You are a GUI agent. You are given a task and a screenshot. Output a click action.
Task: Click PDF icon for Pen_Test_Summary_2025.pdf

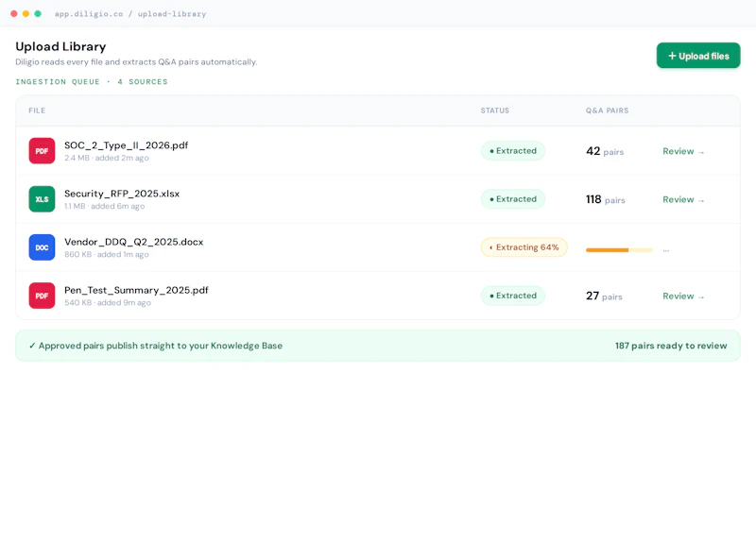coord(42,296)
